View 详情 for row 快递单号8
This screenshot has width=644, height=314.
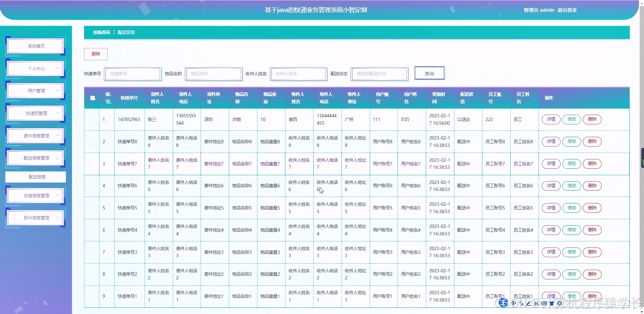coord(551,142)
